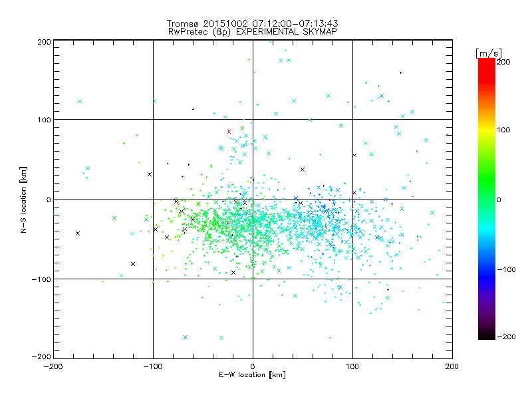Click the y-axis '-100' tick label
Image resolution: width=532 pixels, height=399 pixels.
tap(41, 279)
